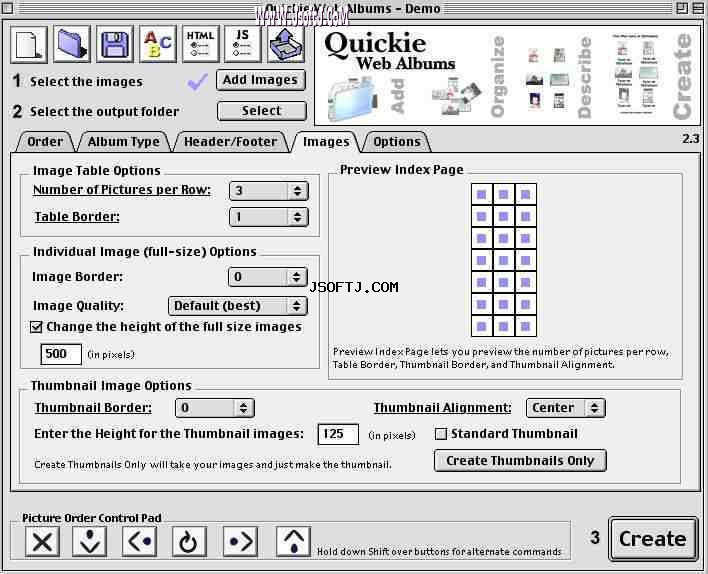Click the New document toolbar icon
Image resolution: width=708 pixels, height=574 pixels.
[29, 44]
